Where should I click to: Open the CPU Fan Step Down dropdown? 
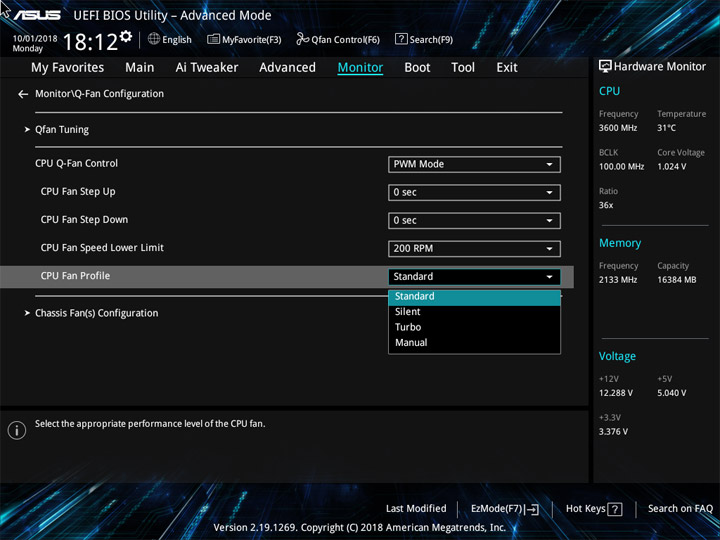474,220
